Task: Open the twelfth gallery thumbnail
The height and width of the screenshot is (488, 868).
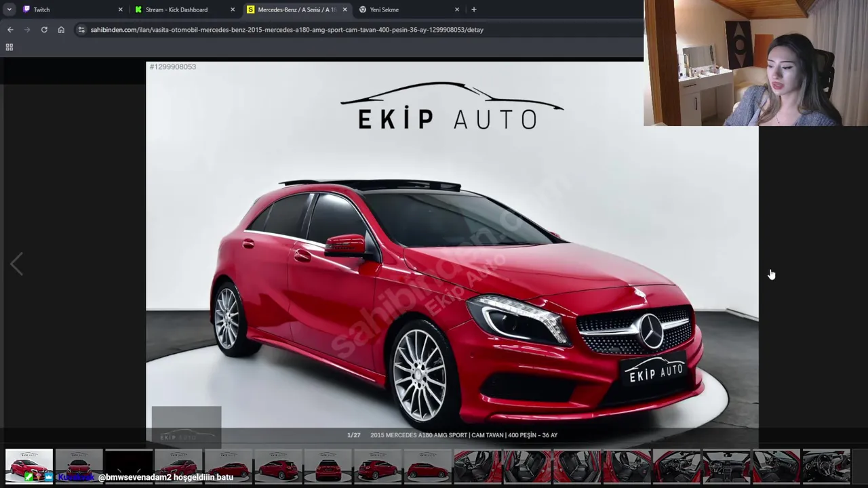Action: 577,466
